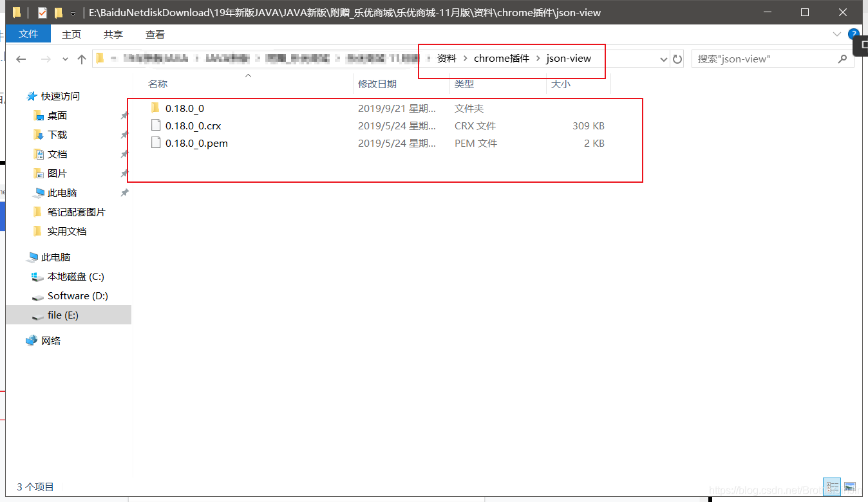The image size is (868, 502).
Task: Select the 0.18.0_0.pem file name
Action: tap(196, 144)
